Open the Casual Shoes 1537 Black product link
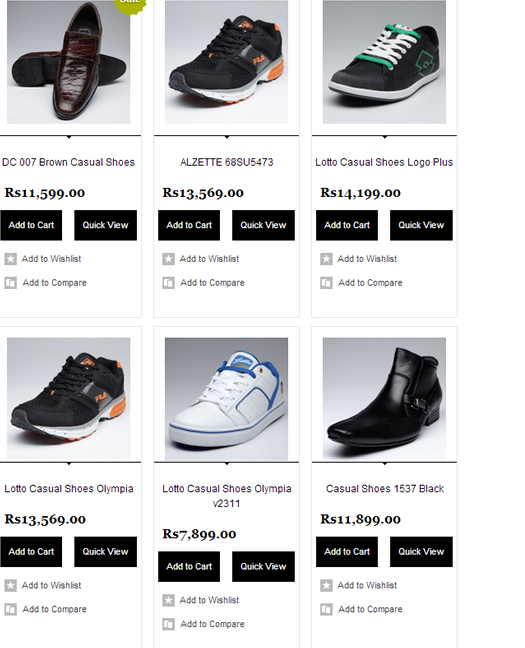This screenshot has height=648, width=525. [384, 489]
